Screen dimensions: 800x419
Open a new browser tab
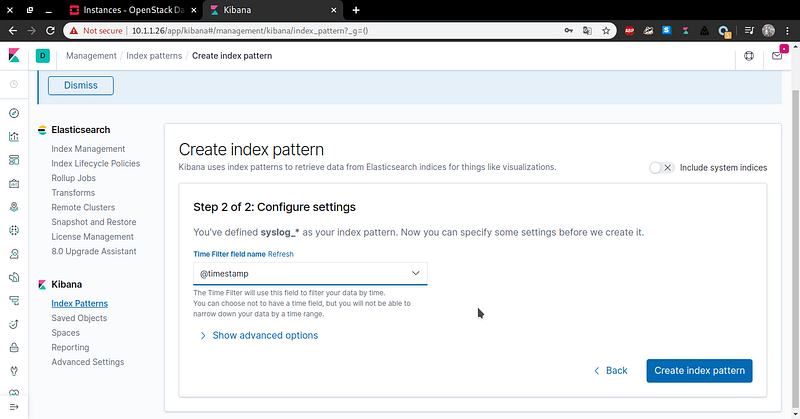coord(356,10)
